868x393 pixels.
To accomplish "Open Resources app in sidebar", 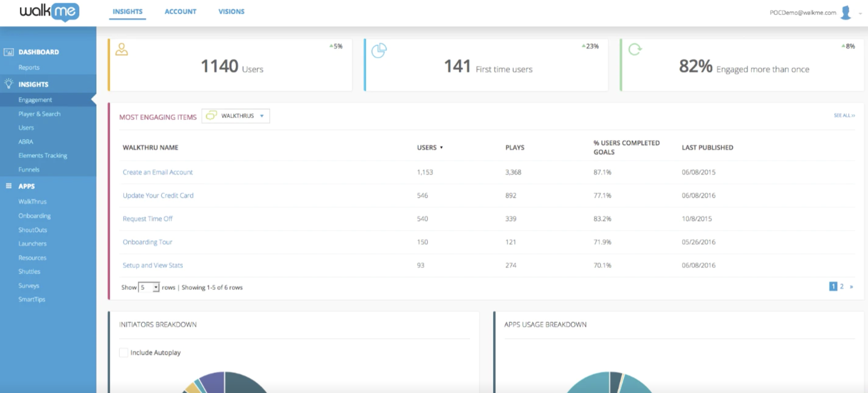I will [32, 257].
